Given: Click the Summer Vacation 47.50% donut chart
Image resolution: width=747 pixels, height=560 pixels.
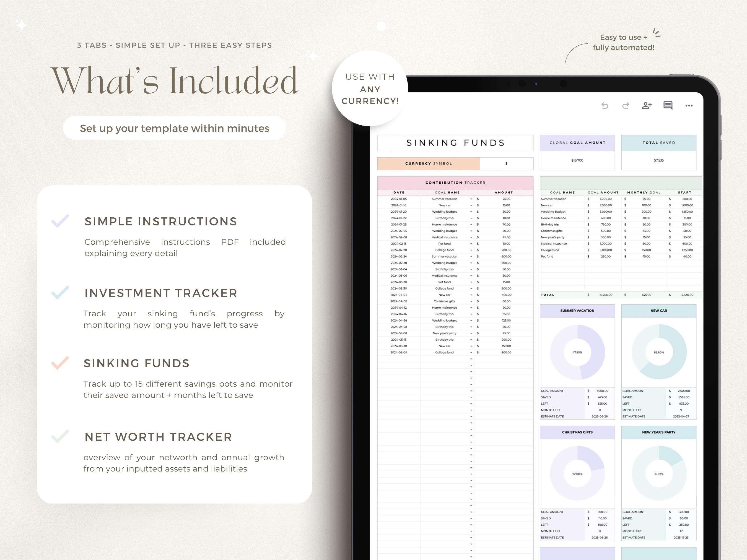Looking at the screenshot, I should tap(577, 352).
